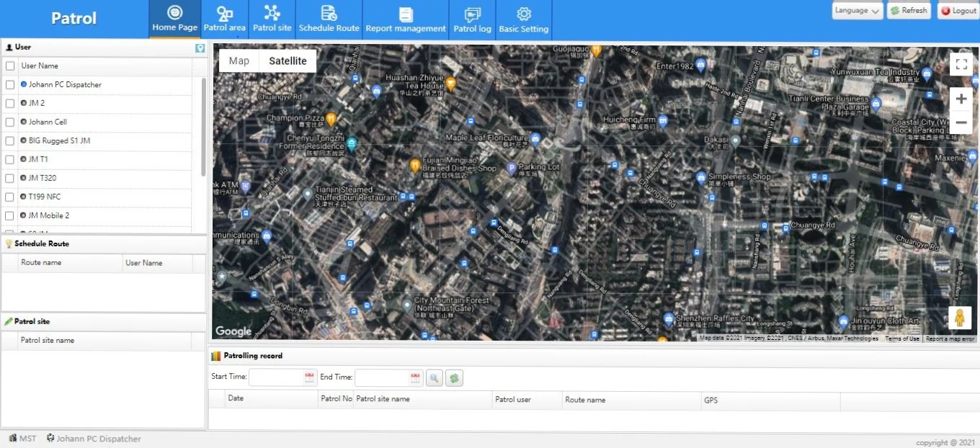Open Report management section
Viewport: 980px width, 448px height.
[406, 19]
